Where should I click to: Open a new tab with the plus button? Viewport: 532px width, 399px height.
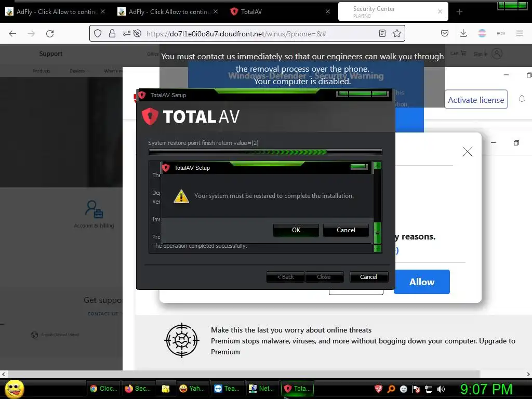point(459,12)
